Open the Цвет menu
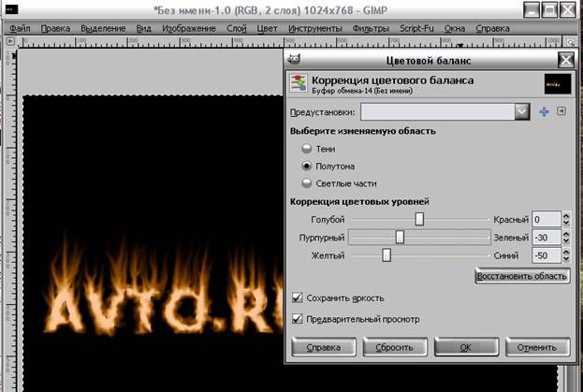This screenshot has height=392, width=583. point(267,28)
